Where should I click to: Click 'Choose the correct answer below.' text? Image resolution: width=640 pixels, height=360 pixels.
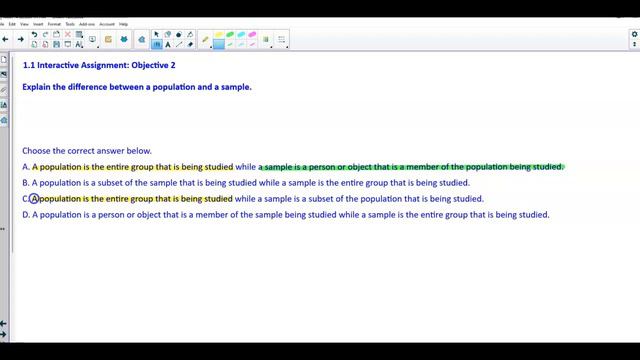pos(87,151)
